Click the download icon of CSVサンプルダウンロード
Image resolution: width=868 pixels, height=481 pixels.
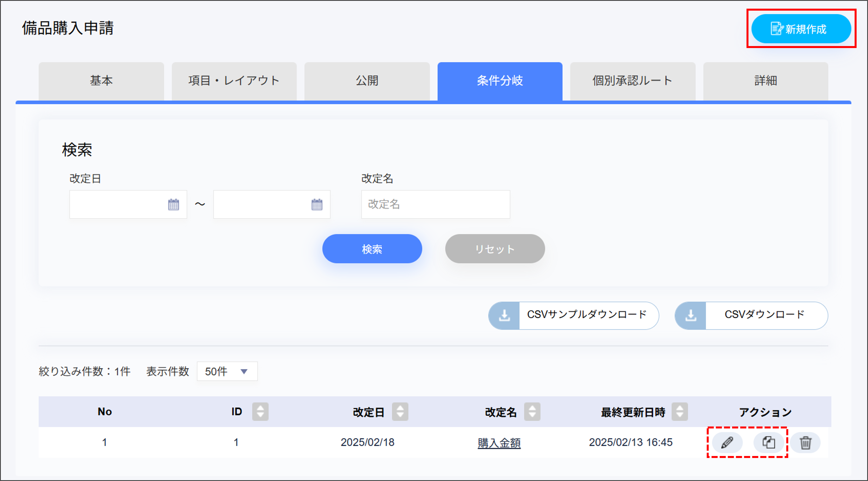(x=504, y=316)
